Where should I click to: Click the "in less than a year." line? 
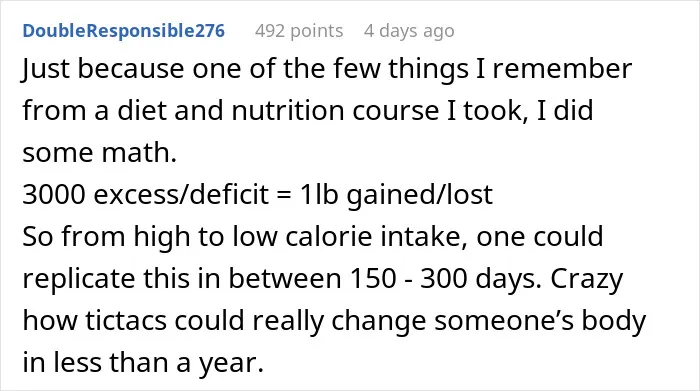point(143,362)
